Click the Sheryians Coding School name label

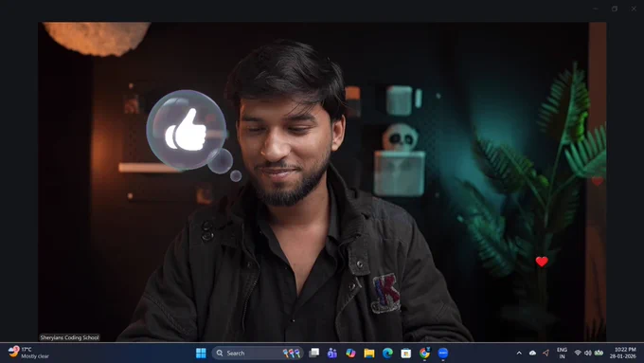(69, 337)
